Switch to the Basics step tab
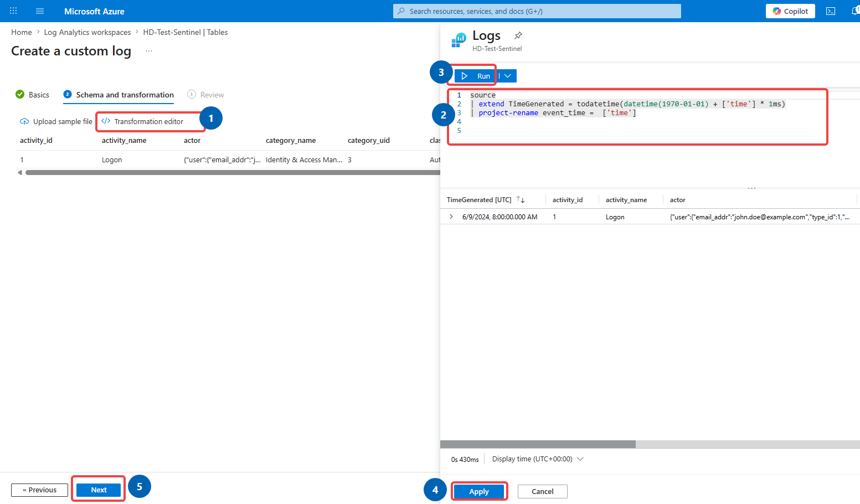This screenshot has height=504, width=860. pyautogui.click(x=33, y=95)
